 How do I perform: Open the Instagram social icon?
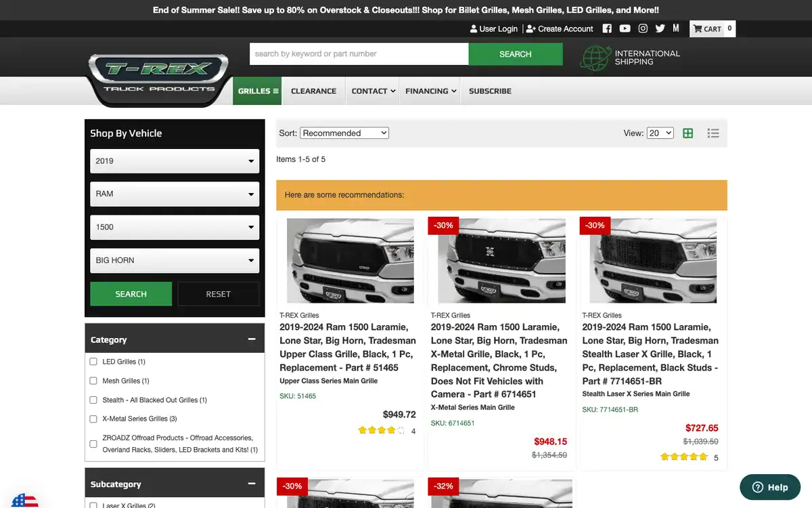coord(643,28)
